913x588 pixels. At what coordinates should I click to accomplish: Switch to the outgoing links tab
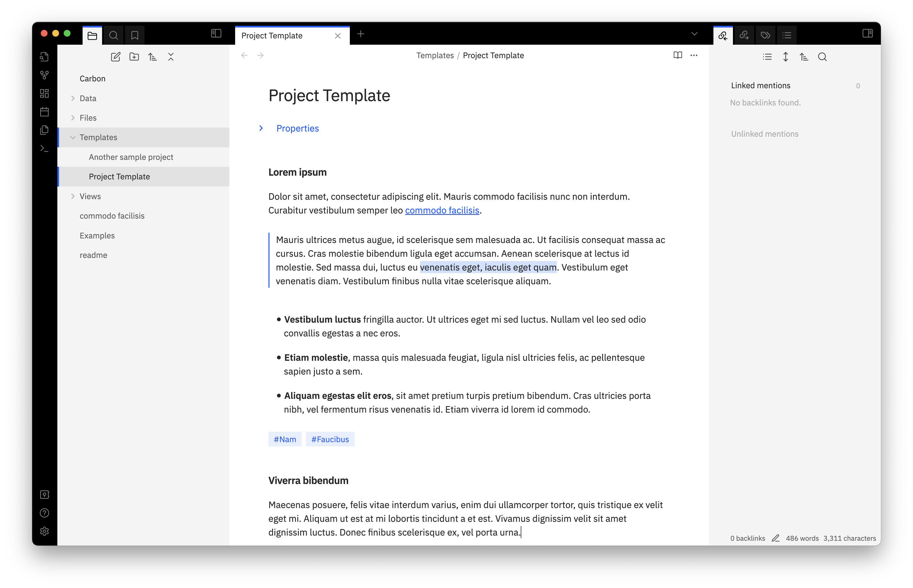(x=744, y=35)
